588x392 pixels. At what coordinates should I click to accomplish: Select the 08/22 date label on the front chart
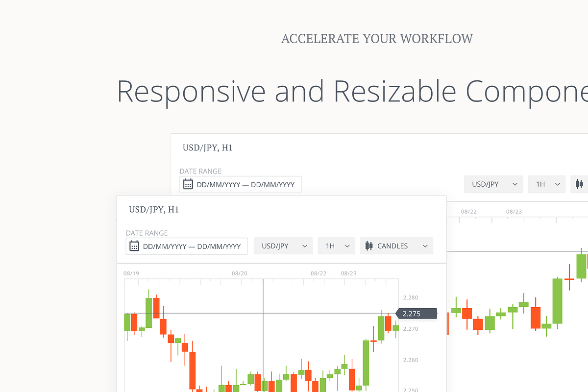318,273
